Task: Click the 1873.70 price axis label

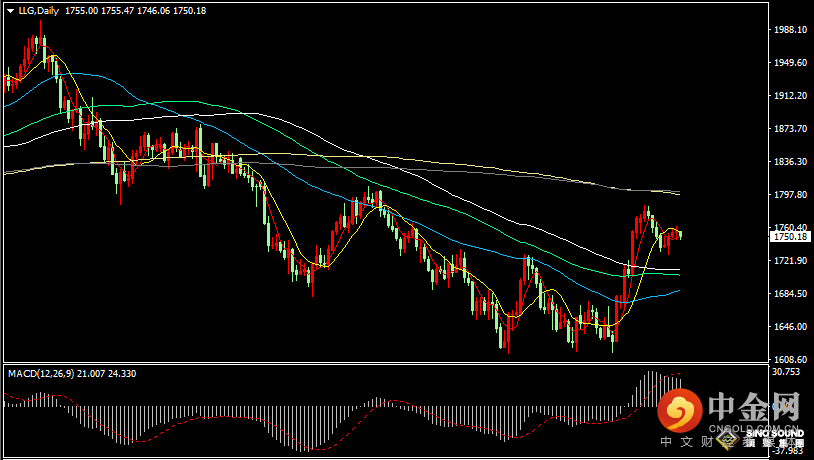Action: point(790,129)
